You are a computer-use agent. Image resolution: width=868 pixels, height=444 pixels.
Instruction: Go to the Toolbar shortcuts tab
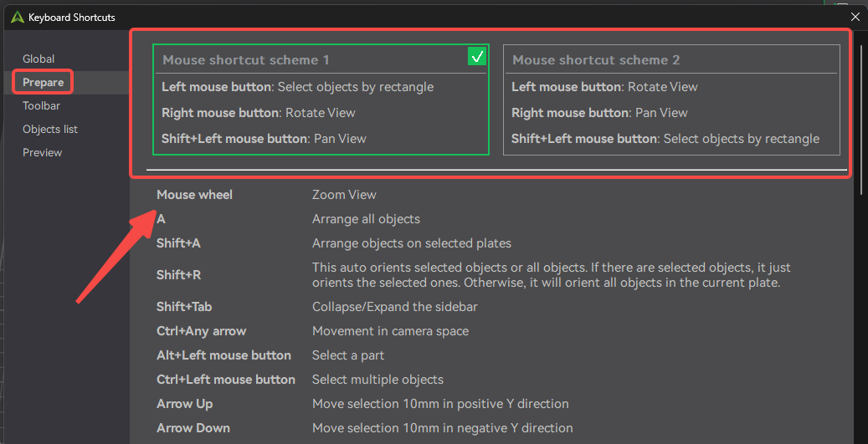42,106
